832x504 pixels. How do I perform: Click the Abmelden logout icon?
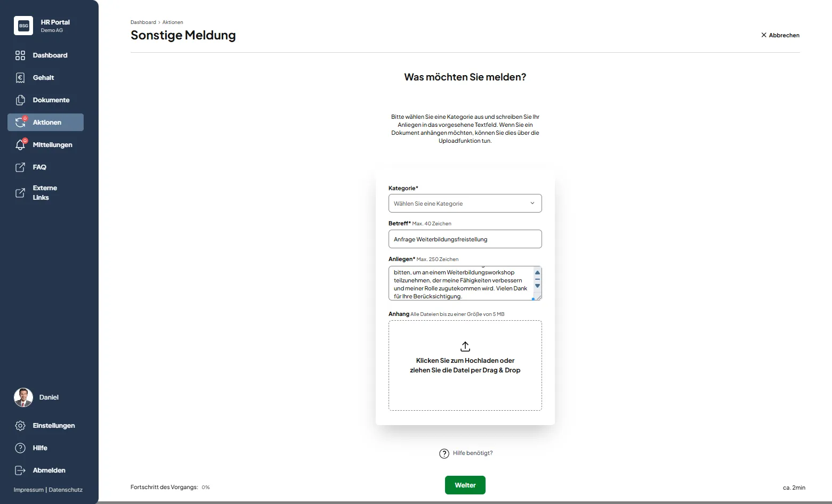[x=20, y=470]
